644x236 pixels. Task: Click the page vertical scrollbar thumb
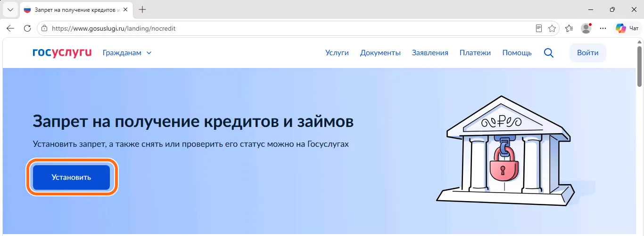pyautogui.click(x=640, y=66)
